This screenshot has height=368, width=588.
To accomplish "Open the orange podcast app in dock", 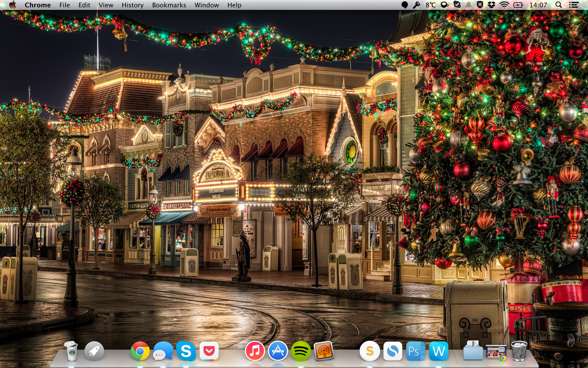I will point(324,351).
